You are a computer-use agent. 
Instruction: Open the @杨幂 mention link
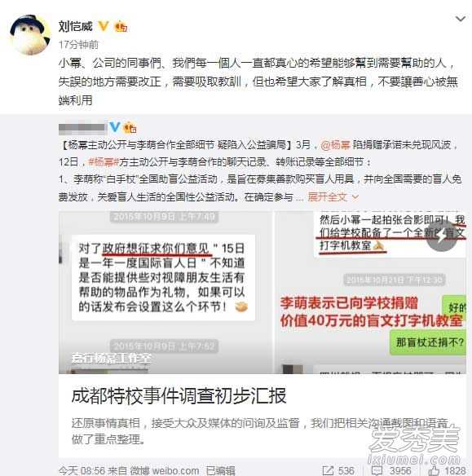(335, 145)
